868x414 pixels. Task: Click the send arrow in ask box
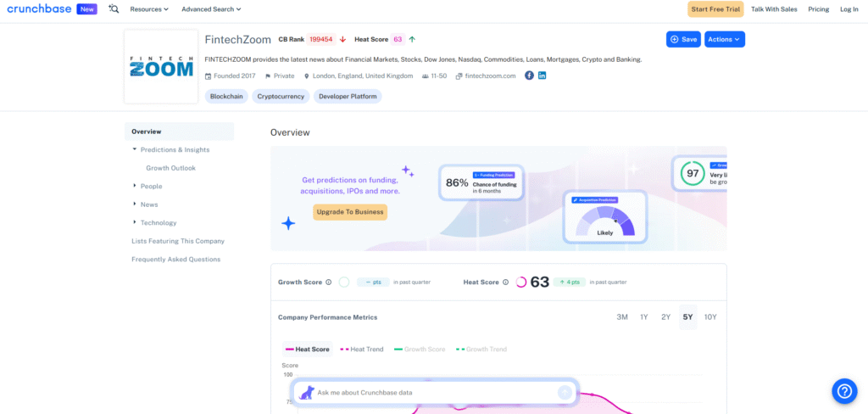[564, 393]
